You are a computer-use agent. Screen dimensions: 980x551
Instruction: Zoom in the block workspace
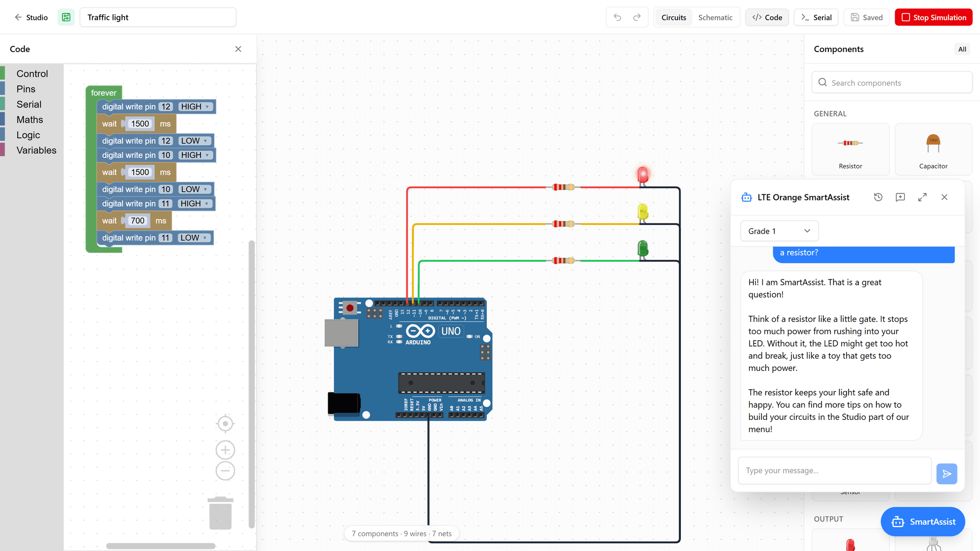(225, 450)
